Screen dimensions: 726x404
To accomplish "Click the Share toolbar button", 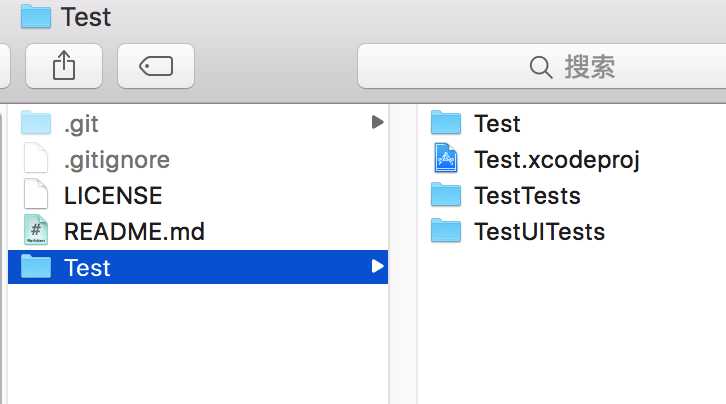I will [64, 66].
